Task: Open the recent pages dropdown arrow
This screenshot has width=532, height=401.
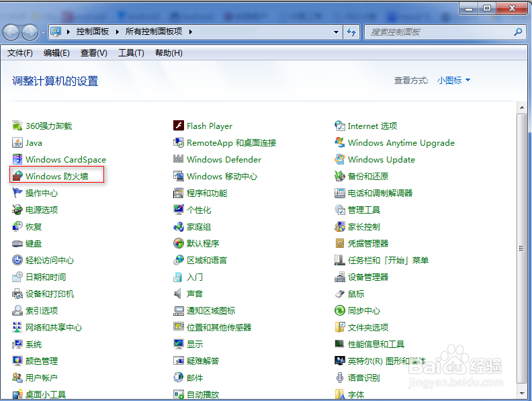Action: (43, 33)
